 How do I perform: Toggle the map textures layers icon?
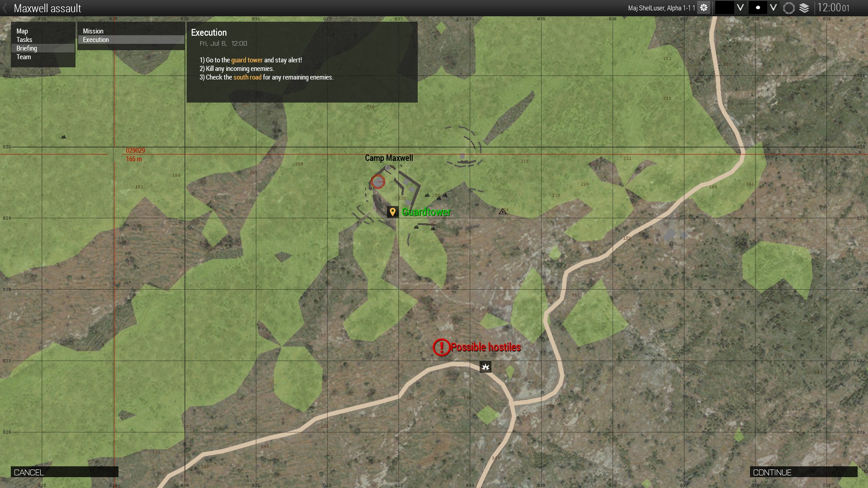804,8
